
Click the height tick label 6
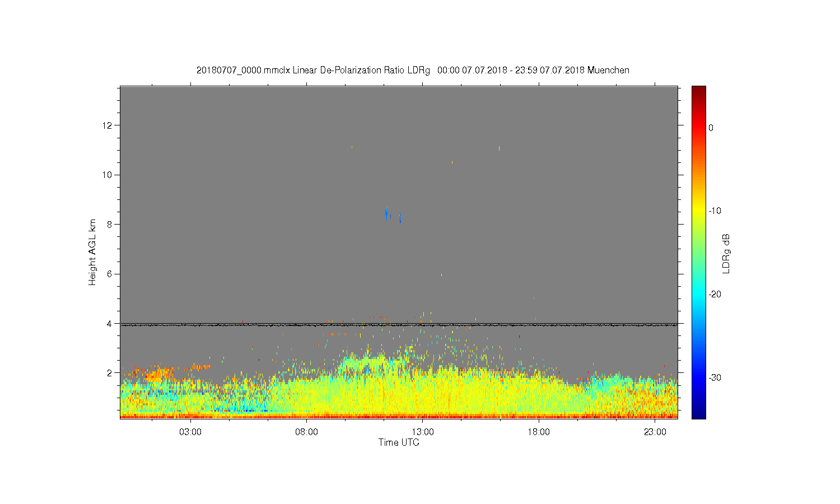coord(110,274)
